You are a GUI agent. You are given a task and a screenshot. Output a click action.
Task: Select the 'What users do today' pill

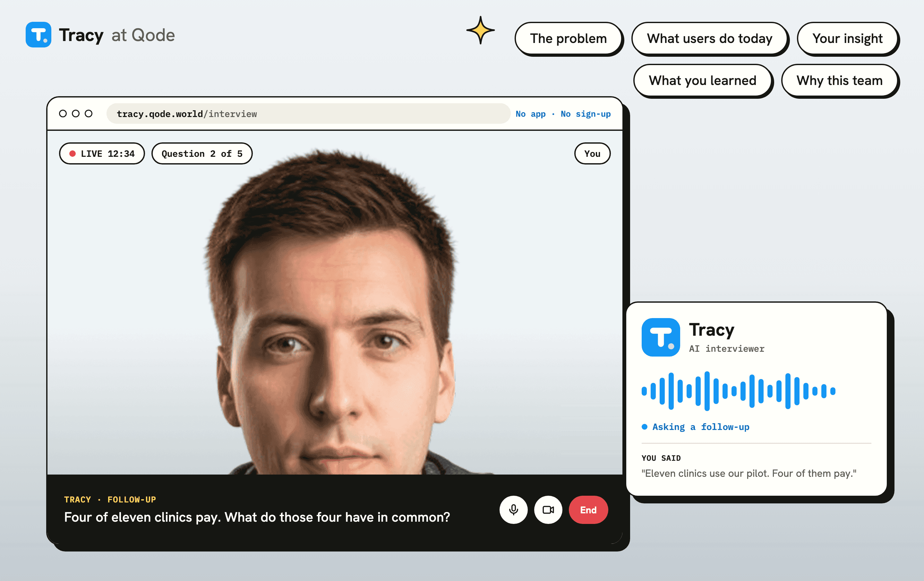[x=709, y=38]
